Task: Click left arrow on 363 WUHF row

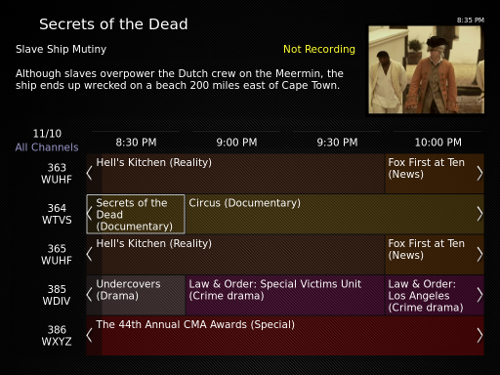Action: (89, 173)
